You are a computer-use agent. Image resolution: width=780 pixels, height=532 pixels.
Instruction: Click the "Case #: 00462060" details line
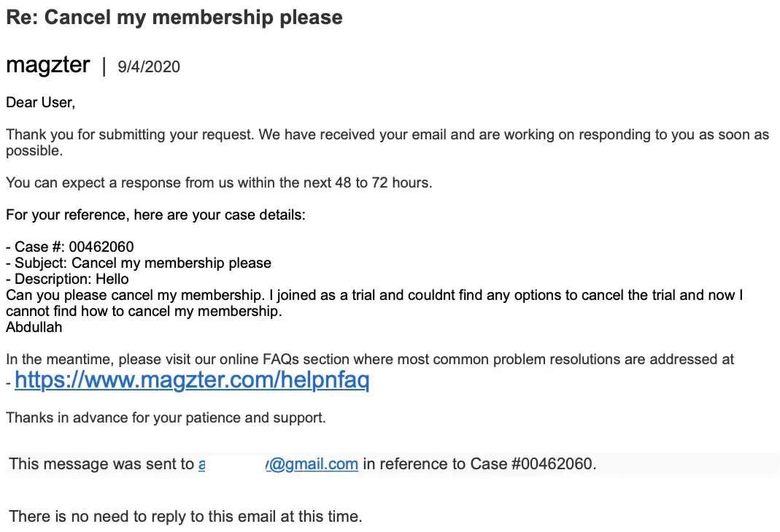click(70, 247)
